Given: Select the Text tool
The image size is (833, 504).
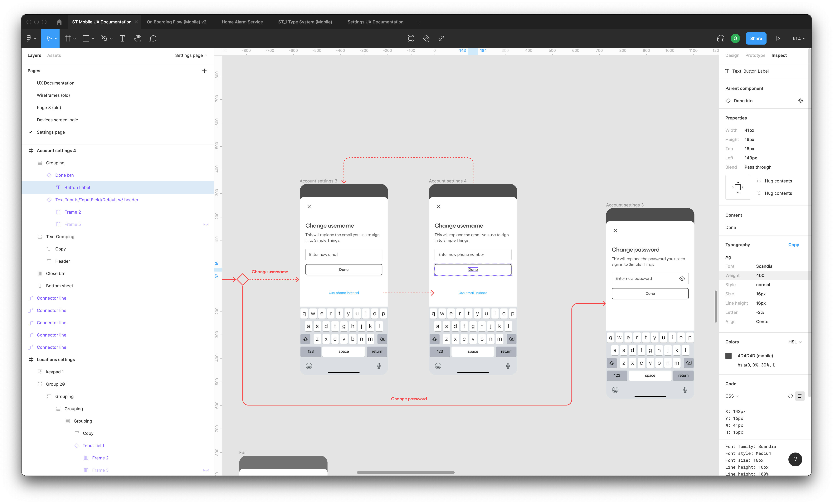Looking at the screenshot, I should coord(122,39).
